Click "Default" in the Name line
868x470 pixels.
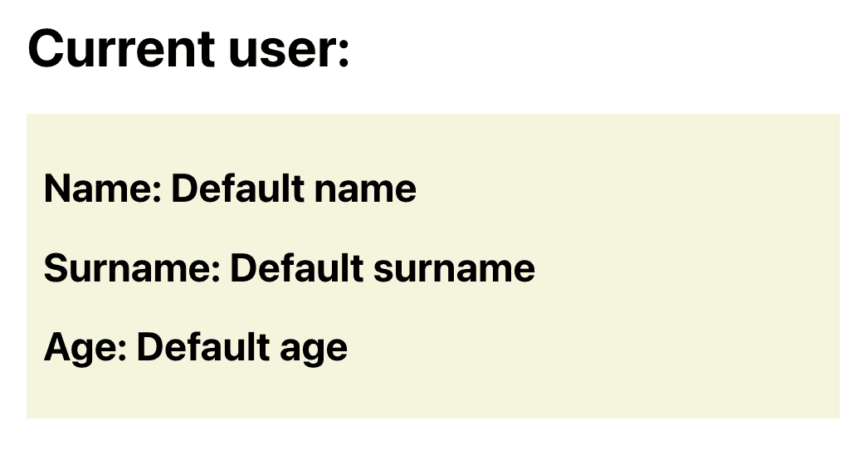click(x=237, y=188)
